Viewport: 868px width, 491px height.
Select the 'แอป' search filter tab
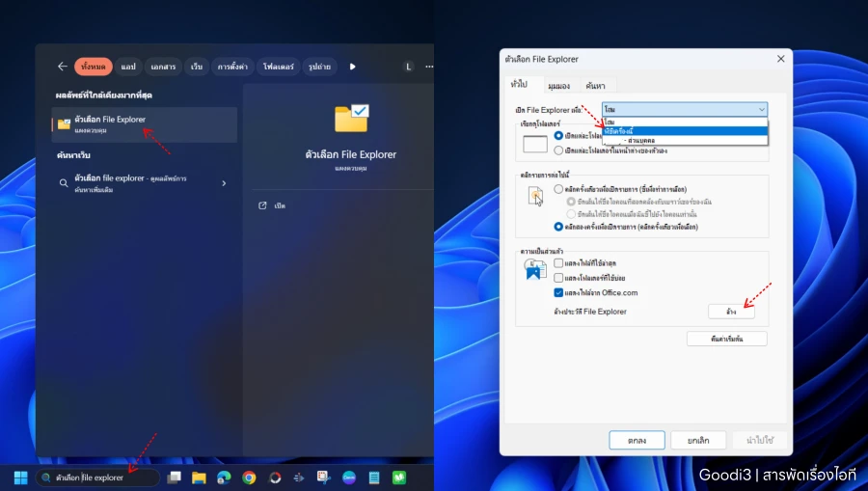tap(128, 67)
